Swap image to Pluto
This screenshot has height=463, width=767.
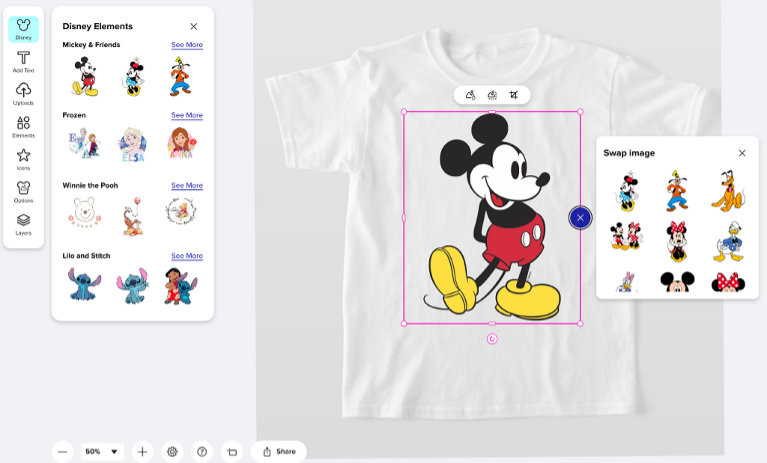[728, 191]
